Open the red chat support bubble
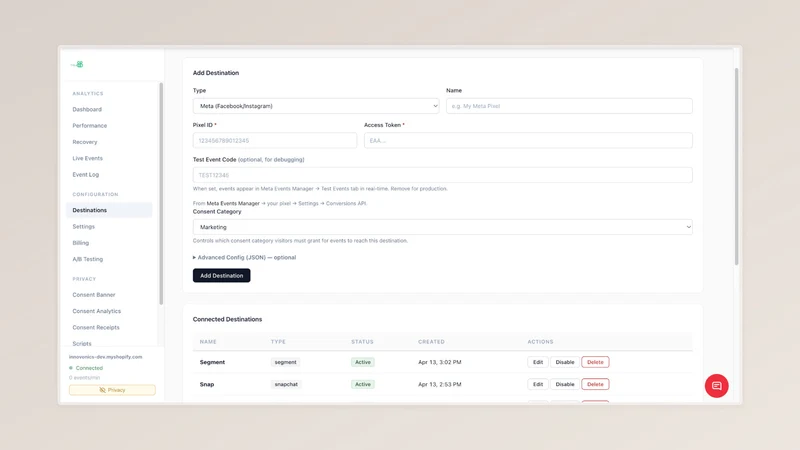This screenshot has width=800, height=450. (x=716, y=386)
